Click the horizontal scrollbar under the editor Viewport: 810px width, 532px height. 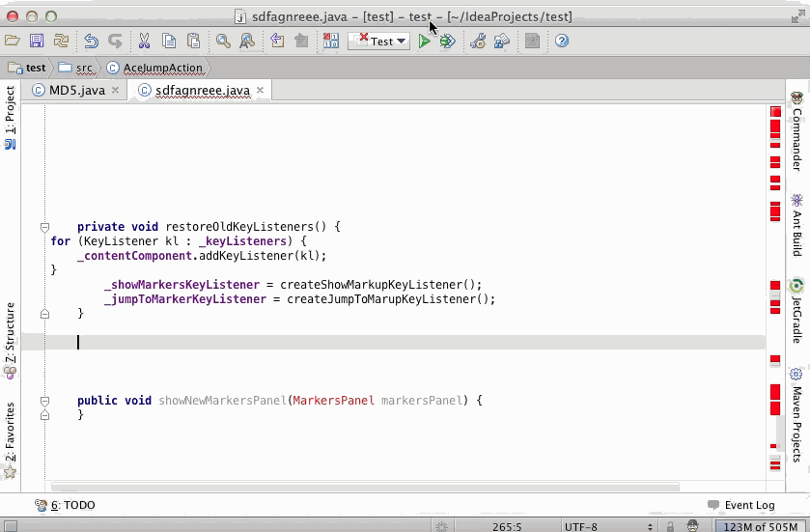365,487
